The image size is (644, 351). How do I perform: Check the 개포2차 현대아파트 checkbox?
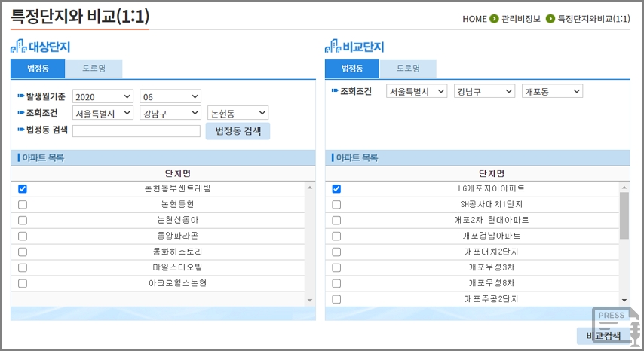point(336,221)
